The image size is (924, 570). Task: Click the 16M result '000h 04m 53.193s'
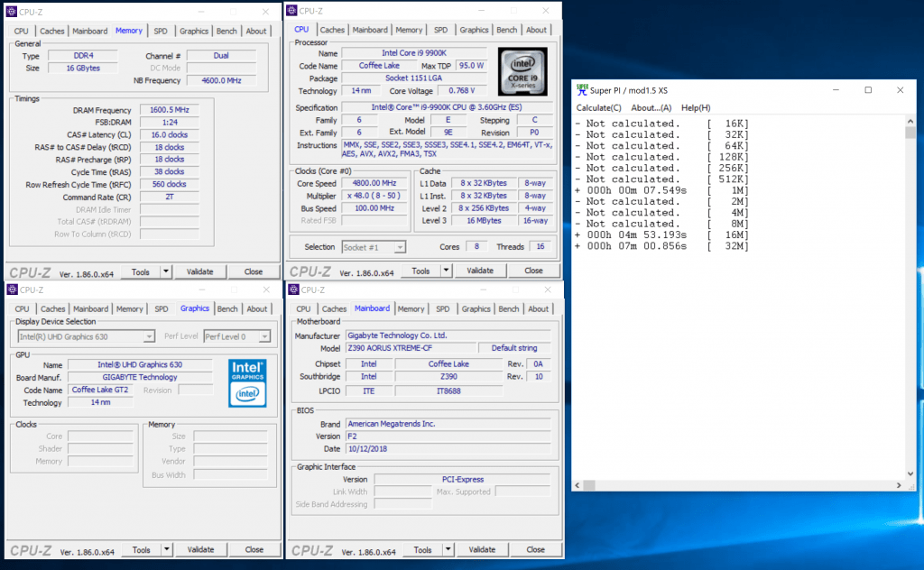coord(637,235)
